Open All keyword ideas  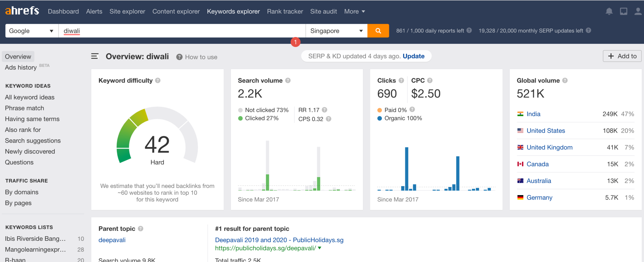(30, 97)
